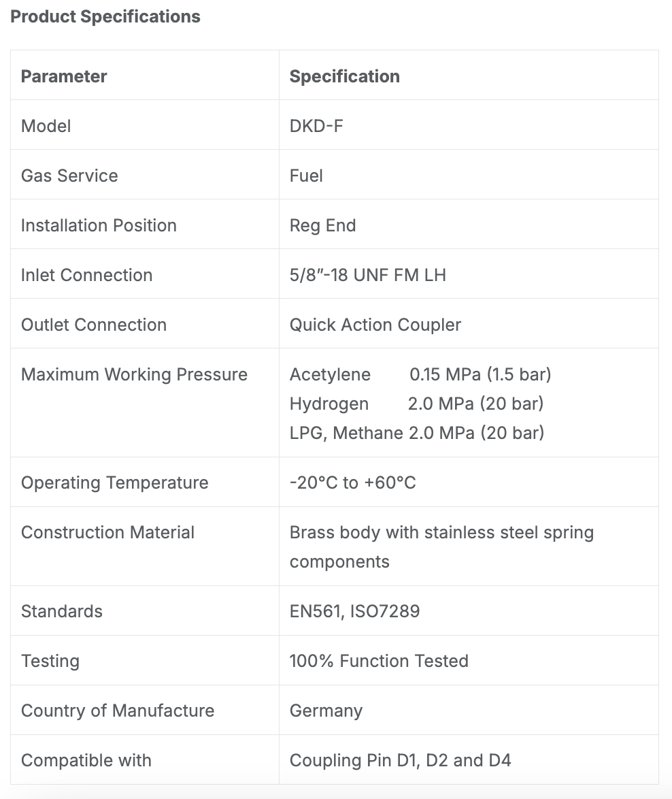672x799 pixels.
Task: Click the Acetylene 0.15 MPa pressure line
Action: 420,374
